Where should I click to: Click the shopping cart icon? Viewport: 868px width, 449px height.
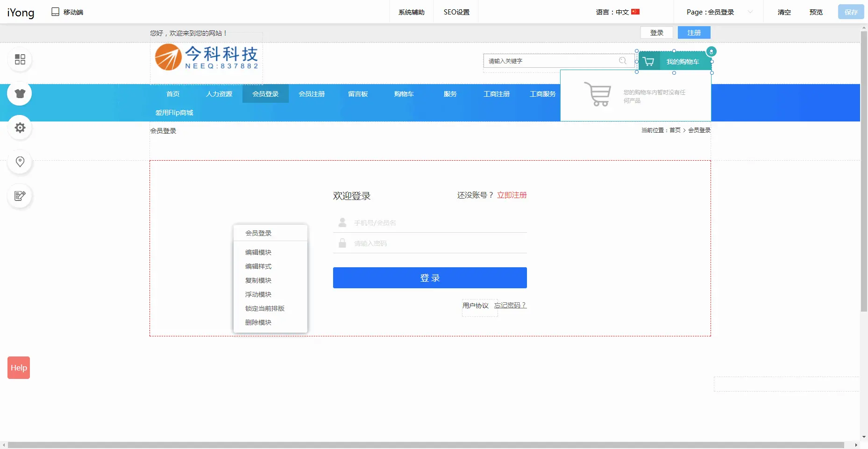point(648,61)
